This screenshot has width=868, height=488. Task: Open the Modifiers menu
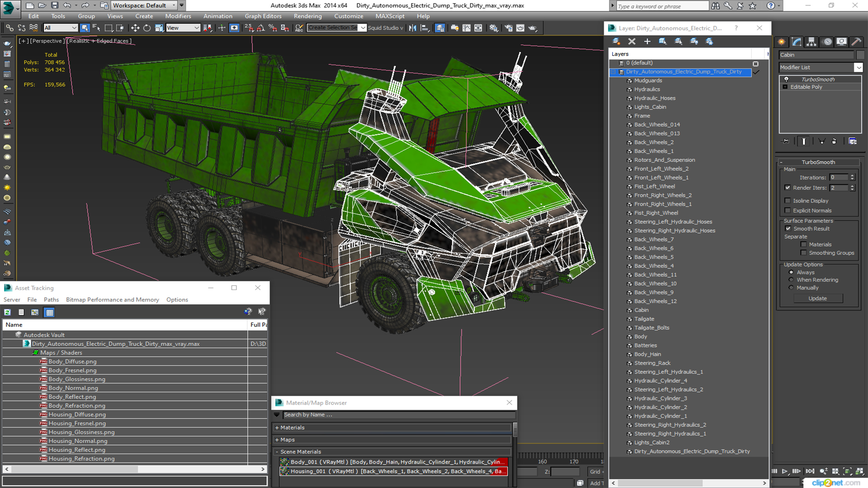pos(178,16)
